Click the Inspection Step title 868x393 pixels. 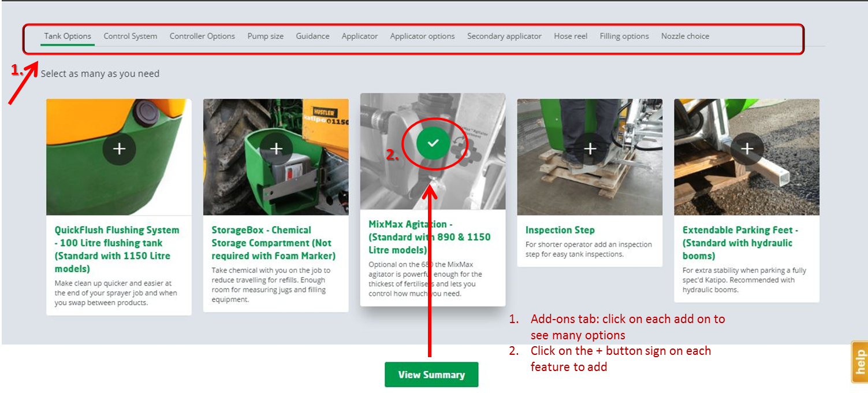coord(560,230)
